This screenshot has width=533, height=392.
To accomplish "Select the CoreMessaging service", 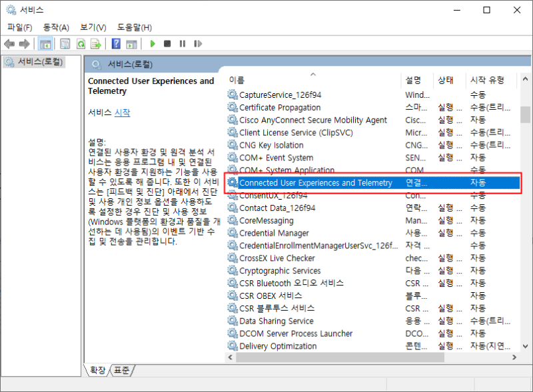I will pos(266,220).
